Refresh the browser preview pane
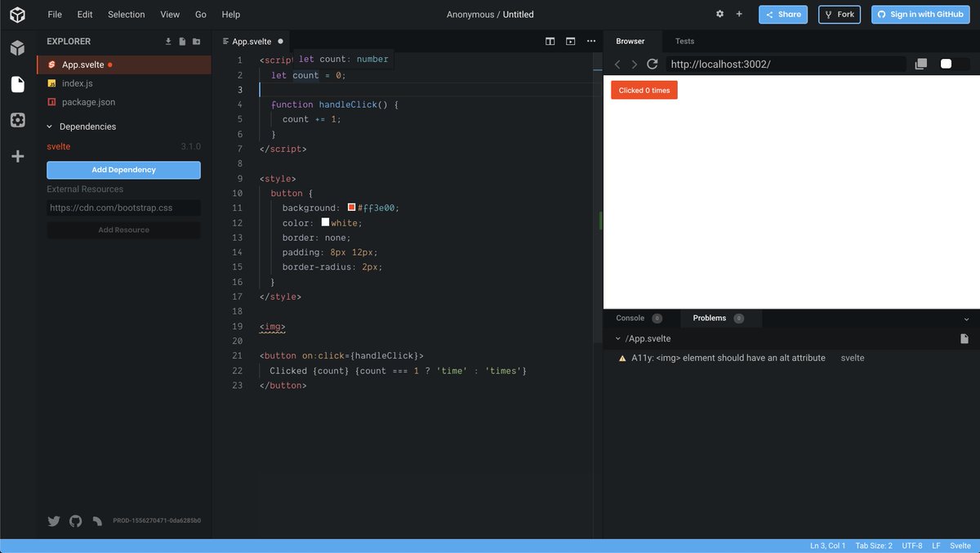Image resolution: width=980 pixels, height=553 pixels. [652, 64]
